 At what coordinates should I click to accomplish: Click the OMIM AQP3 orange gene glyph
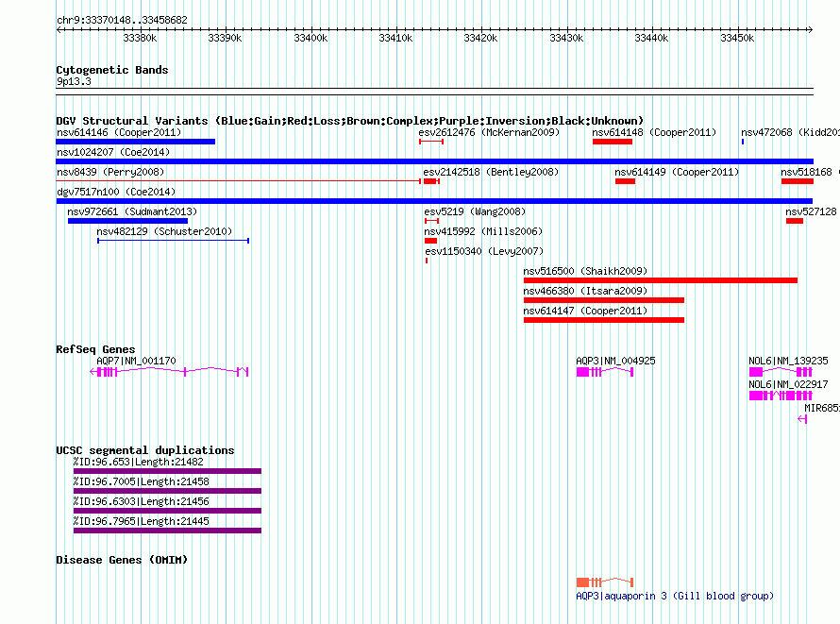click(605, 582)
